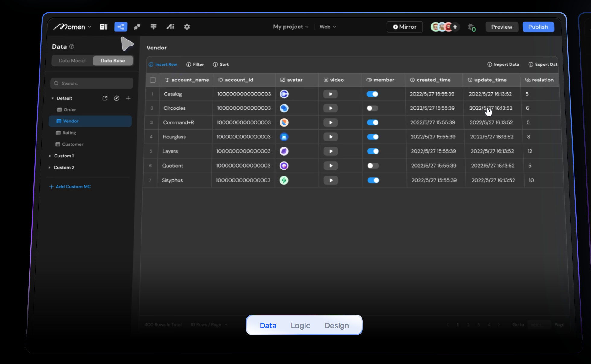Select the Design tab in bottom switcher
Viewport: 591px width, 364px height.
337,325
